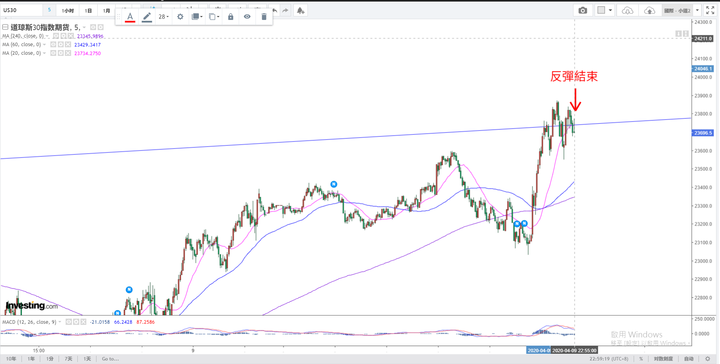Open the font size 28 dropdown

(163, 17)
